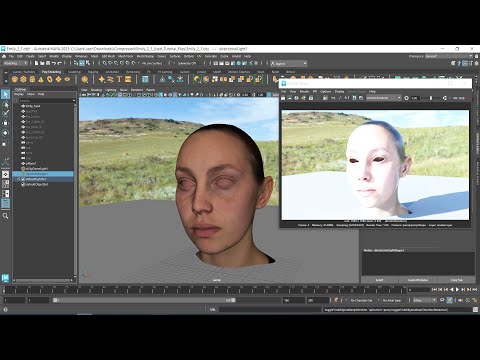This screenshot has height=360, width=480.
Task: Click the Undo arrow in status line
Action: 54,63
